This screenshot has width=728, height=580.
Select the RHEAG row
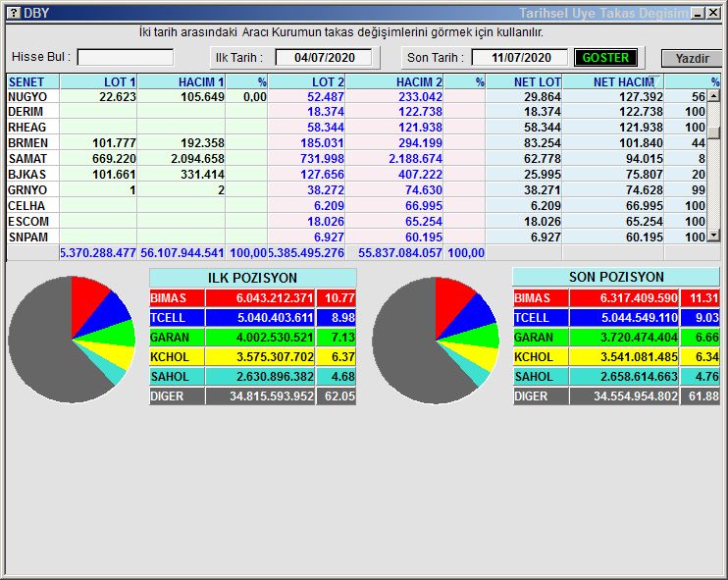click(x=356, y=128)
